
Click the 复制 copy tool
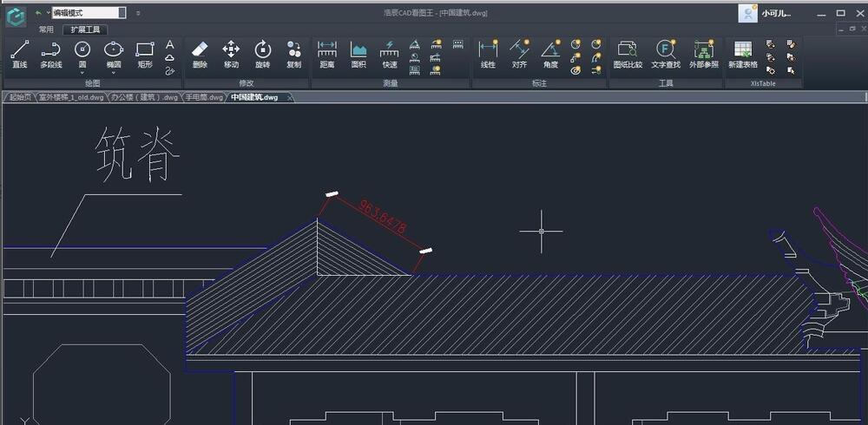(293, 54)
